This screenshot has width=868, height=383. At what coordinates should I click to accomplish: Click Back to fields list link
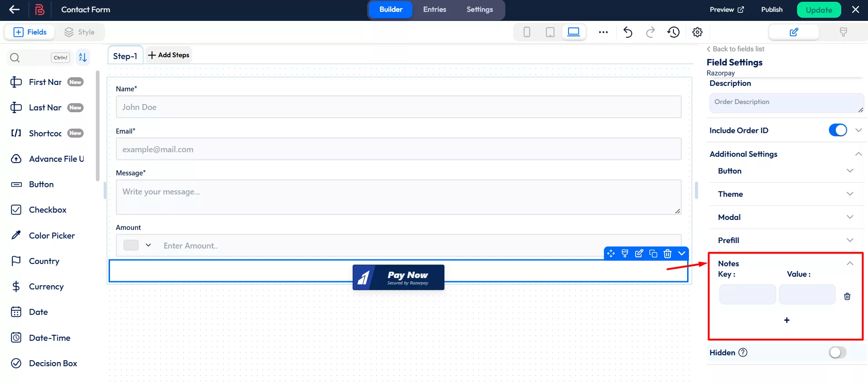point(735,49)
